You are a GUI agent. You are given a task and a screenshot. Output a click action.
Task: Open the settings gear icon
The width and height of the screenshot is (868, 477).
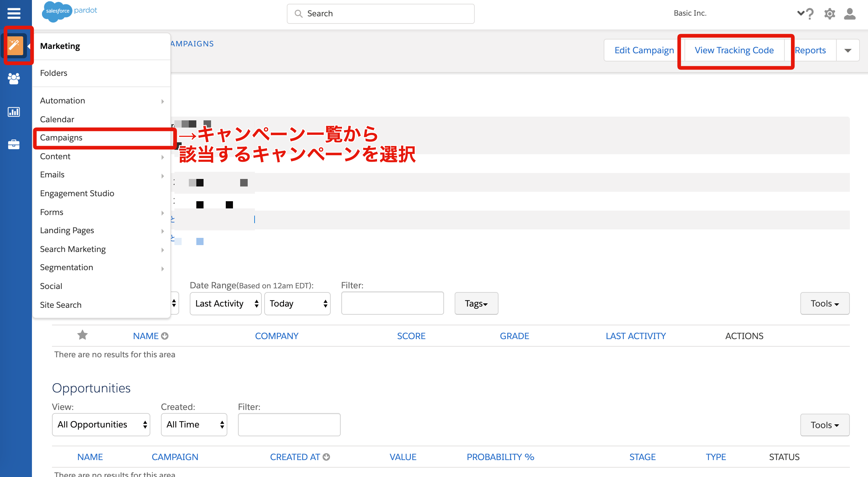[829, 13]
